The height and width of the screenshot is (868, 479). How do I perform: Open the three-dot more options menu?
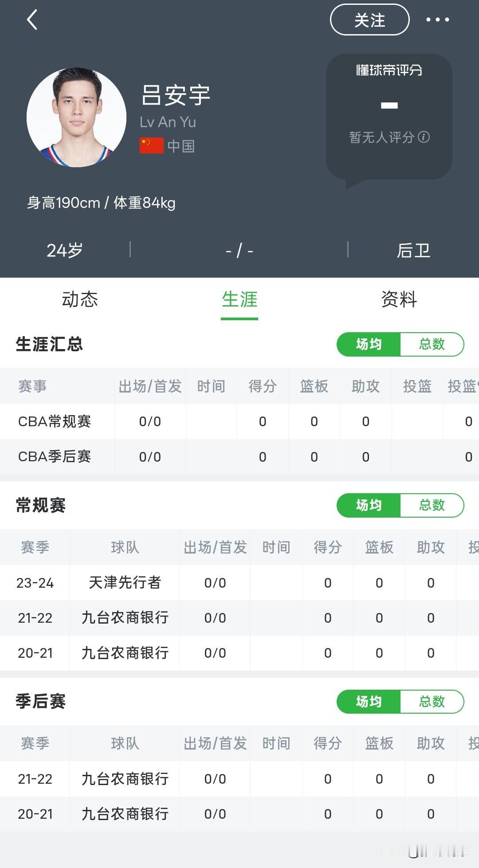pyautogui.click(x=437, y=20)
